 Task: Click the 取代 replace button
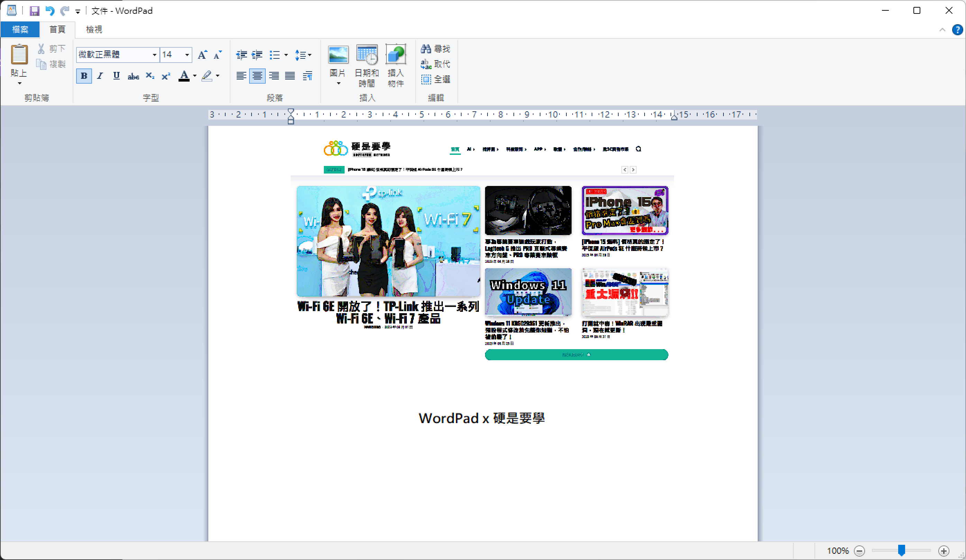(x=436, y=64)
